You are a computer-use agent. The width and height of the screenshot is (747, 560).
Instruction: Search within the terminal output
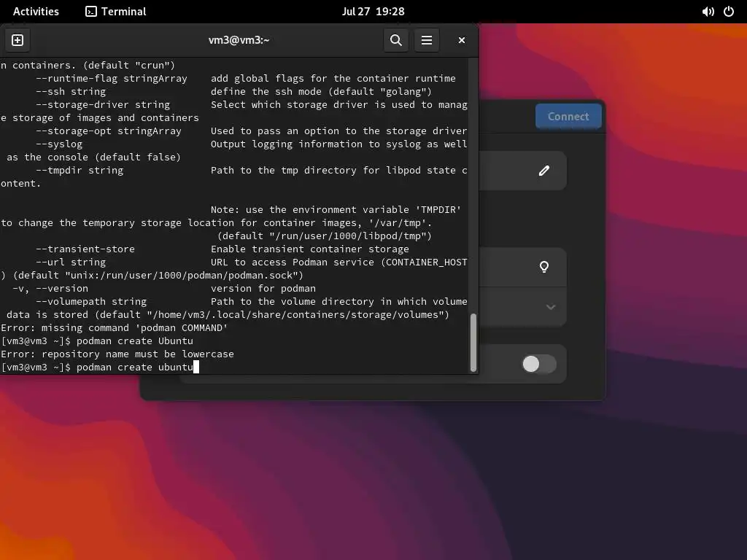(x=396, y=40)
